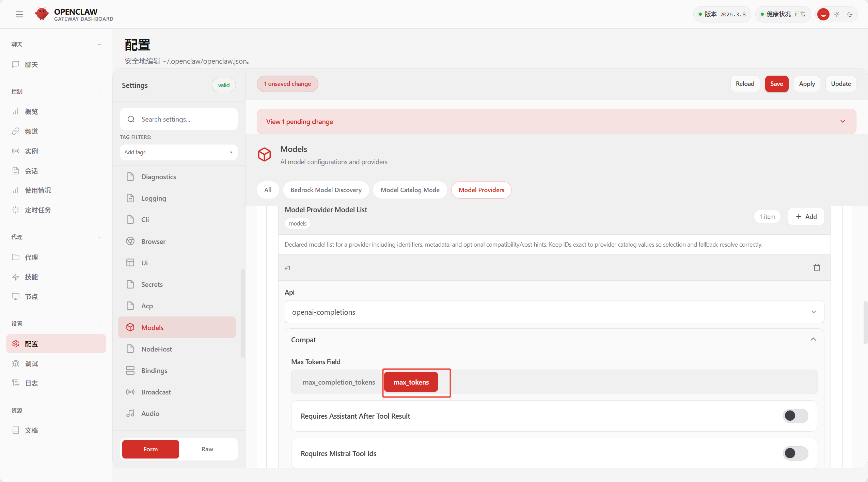Click the settings list scrollbar
Viewport: 868px width, 482px height.
click(x=243, y=313)
